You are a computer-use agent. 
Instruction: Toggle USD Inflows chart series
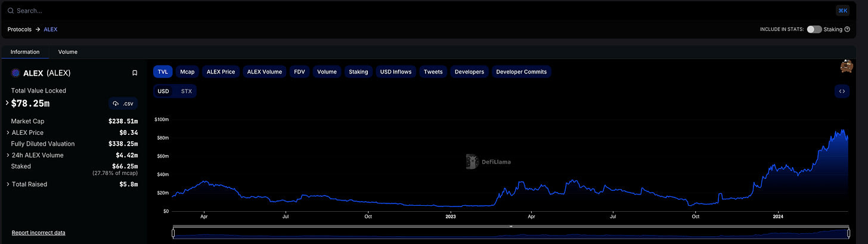[x=396, y=72]
